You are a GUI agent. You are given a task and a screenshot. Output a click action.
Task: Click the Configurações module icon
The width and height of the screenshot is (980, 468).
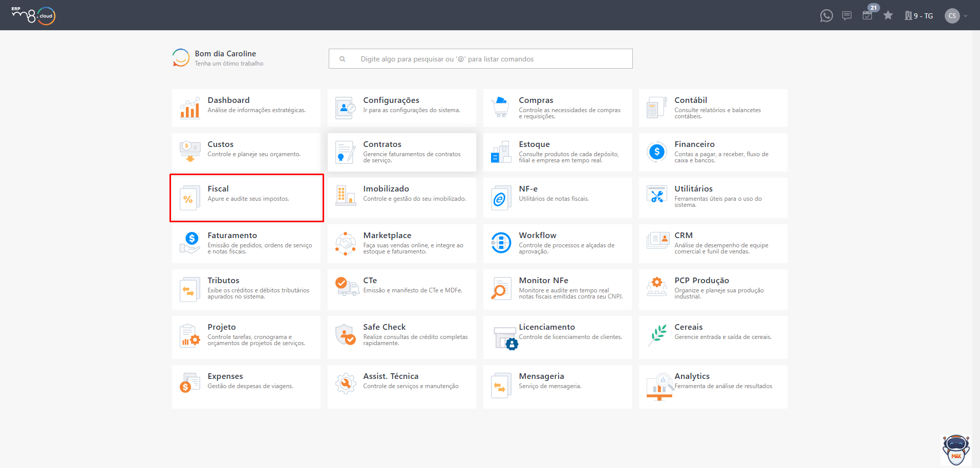click(346, 108)
